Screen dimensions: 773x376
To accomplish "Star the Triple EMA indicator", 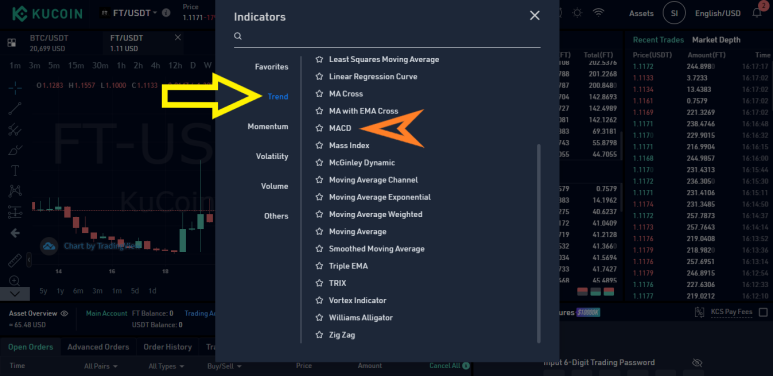I will click(x=319, y=266).
